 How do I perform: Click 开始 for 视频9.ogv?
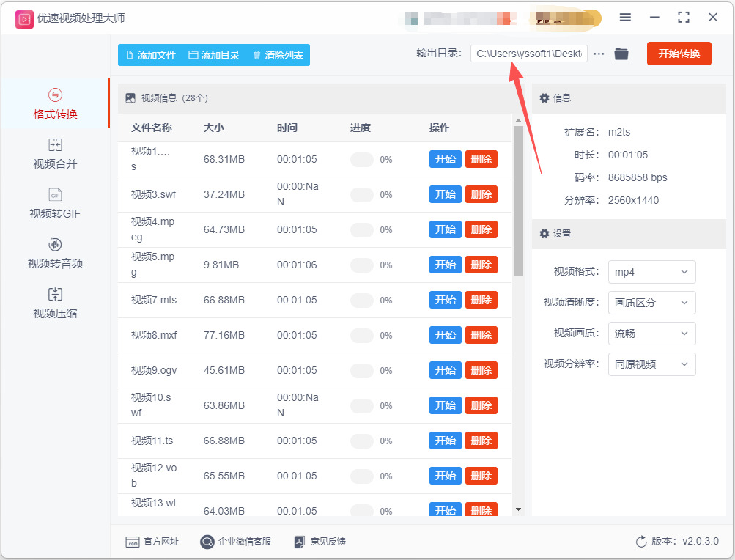[x=446, y=370]
